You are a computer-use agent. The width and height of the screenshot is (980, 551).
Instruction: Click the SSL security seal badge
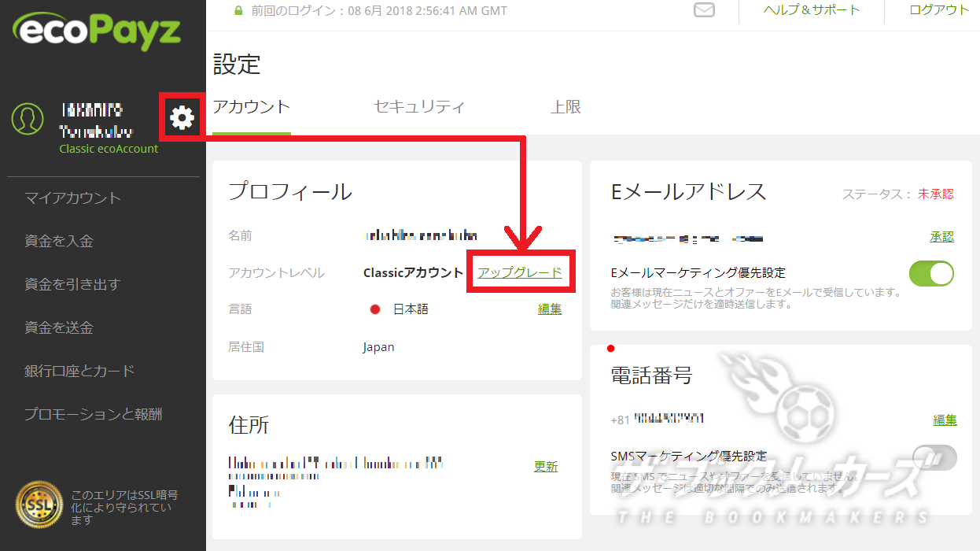pos(38,504)
